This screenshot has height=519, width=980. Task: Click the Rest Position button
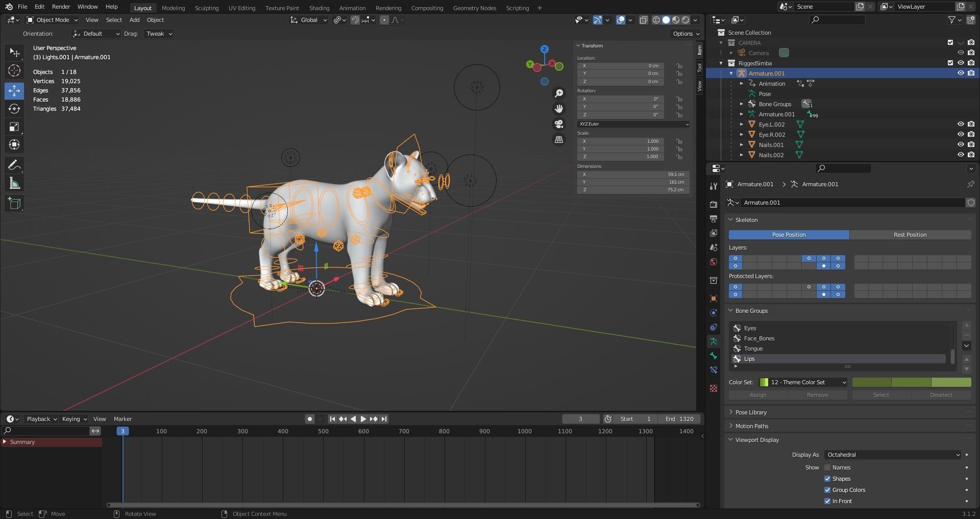910,235
